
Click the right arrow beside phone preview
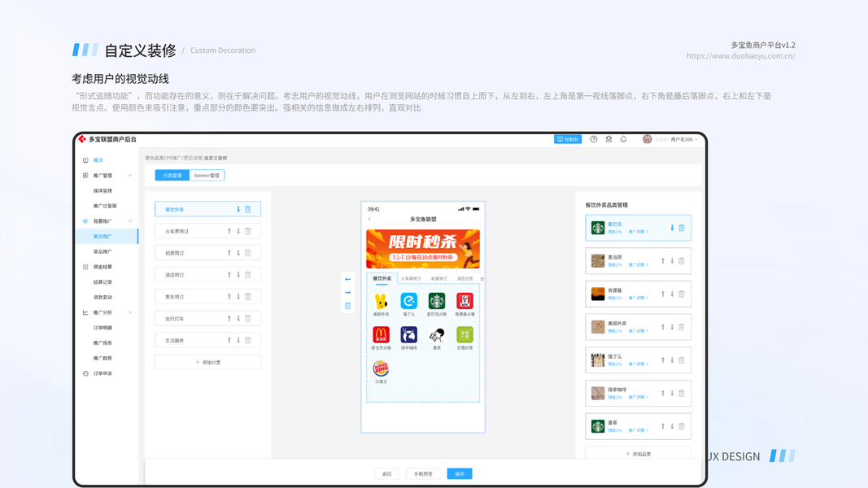tap(347, 292)
